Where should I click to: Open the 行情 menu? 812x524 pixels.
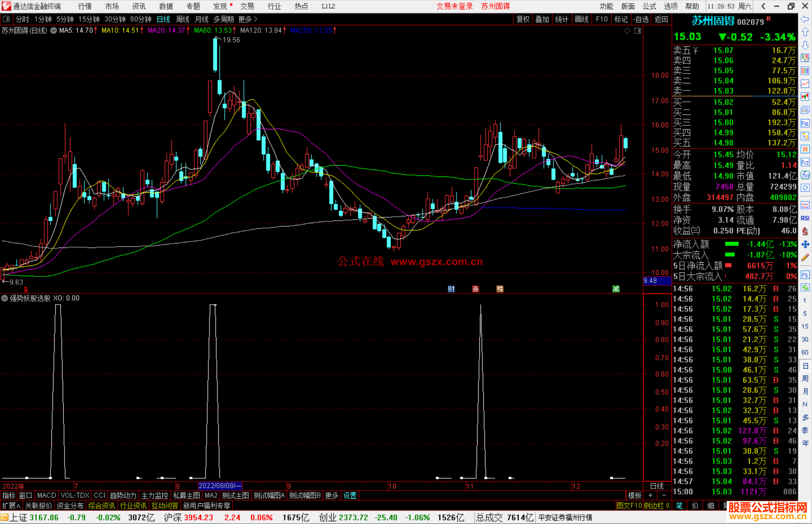pos(85,6)
